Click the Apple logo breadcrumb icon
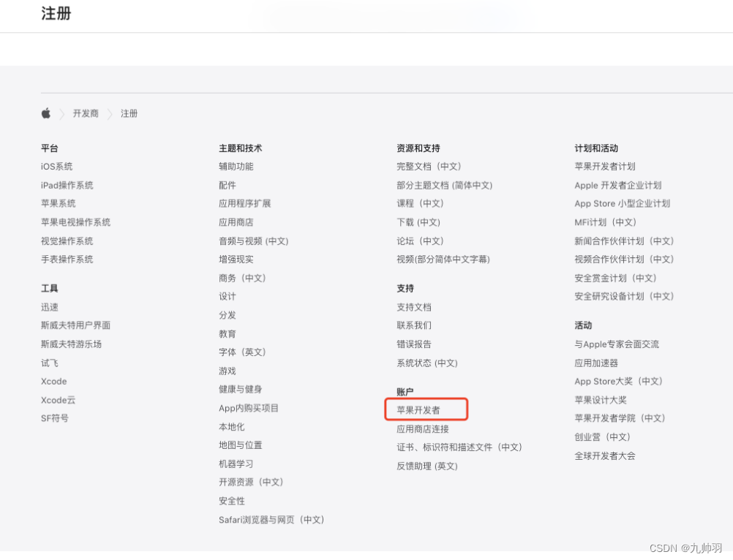The height and width of the screenshot is (560, 733). pos(46,113)
